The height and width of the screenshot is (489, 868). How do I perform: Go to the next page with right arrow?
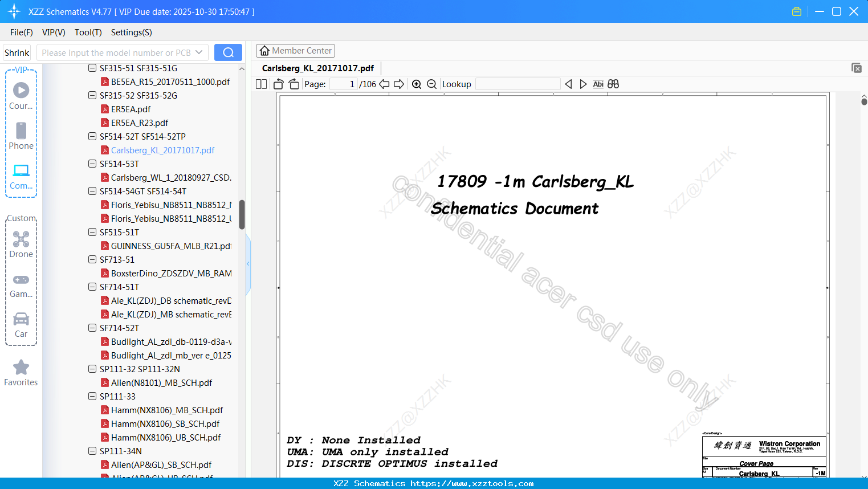pos(399,84)
